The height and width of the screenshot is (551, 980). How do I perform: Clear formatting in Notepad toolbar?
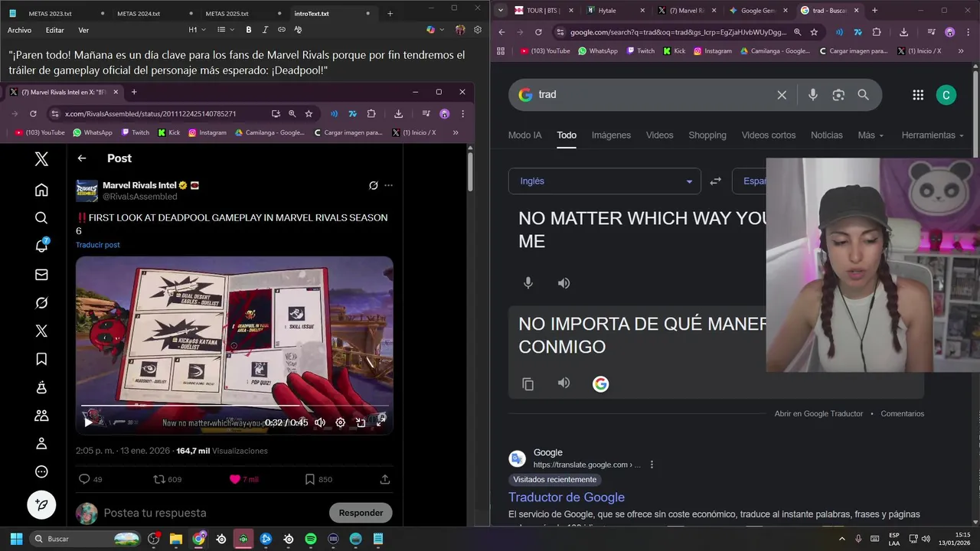298,30
